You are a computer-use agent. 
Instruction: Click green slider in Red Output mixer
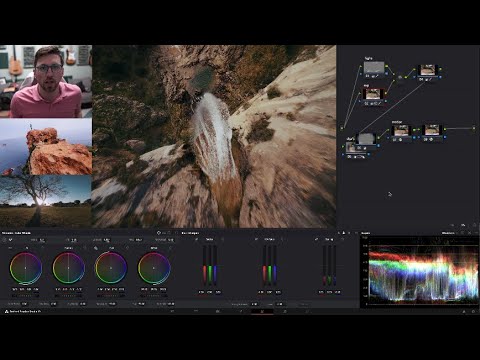click(210, 266)
